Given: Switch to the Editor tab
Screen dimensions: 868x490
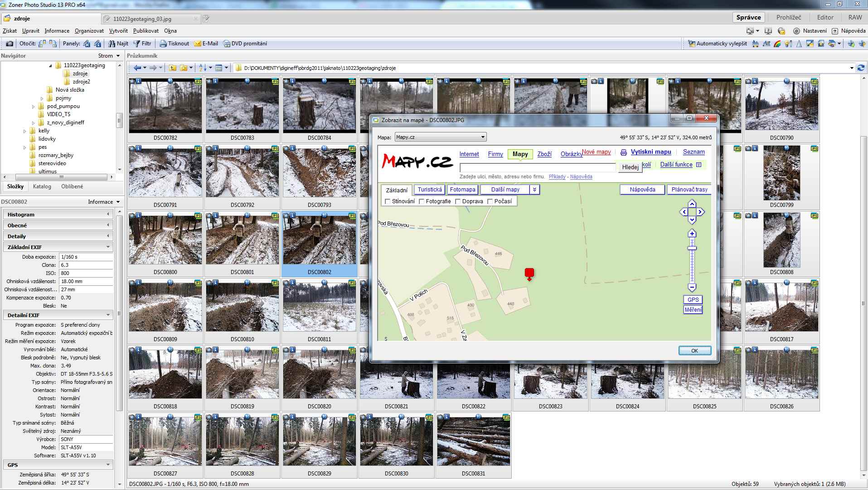Looking at the screenshot, I should [x=825, y=17].
